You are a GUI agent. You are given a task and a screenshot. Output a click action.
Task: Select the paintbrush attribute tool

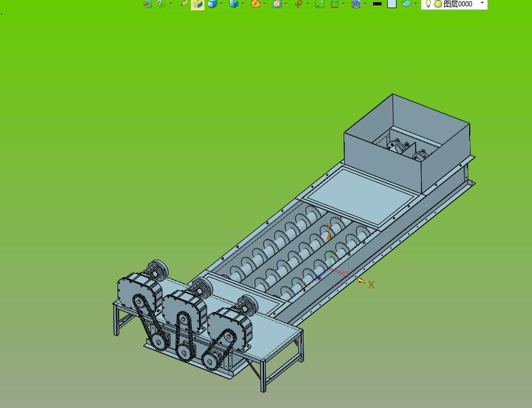[184, 3]
